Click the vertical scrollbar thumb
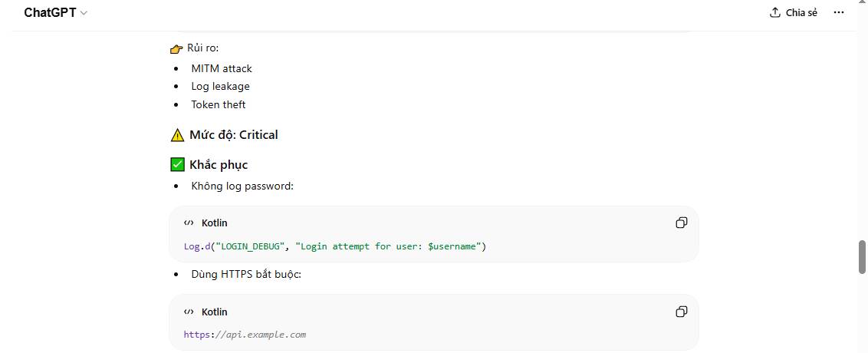The height and width of the screenshot is (353, 868). coord(862,256)
